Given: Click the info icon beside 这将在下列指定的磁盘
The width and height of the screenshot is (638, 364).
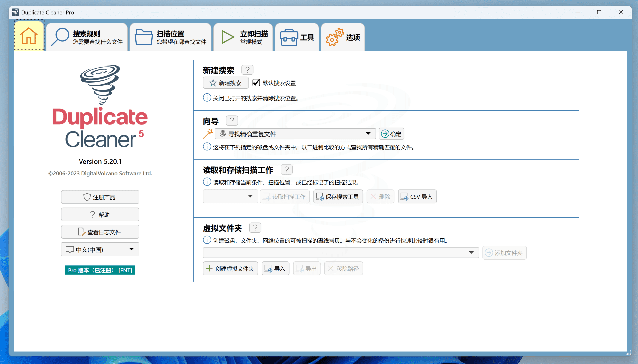Looking at the screenshot, I should coord(207,146).
